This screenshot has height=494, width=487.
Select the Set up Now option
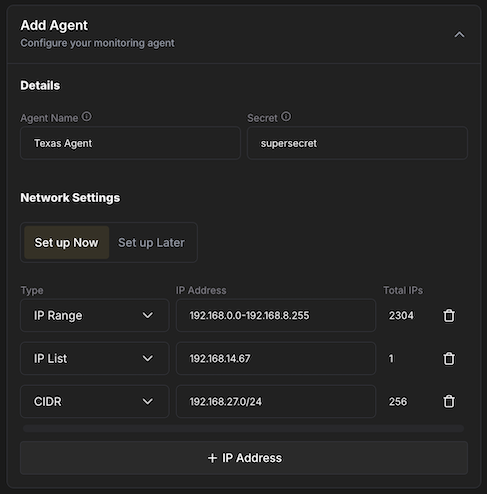tap(66, 242)
